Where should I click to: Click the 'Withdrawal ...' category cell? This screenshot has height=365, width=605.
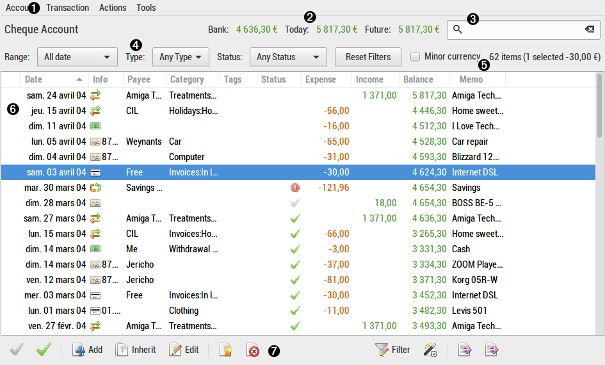(193, 249)
